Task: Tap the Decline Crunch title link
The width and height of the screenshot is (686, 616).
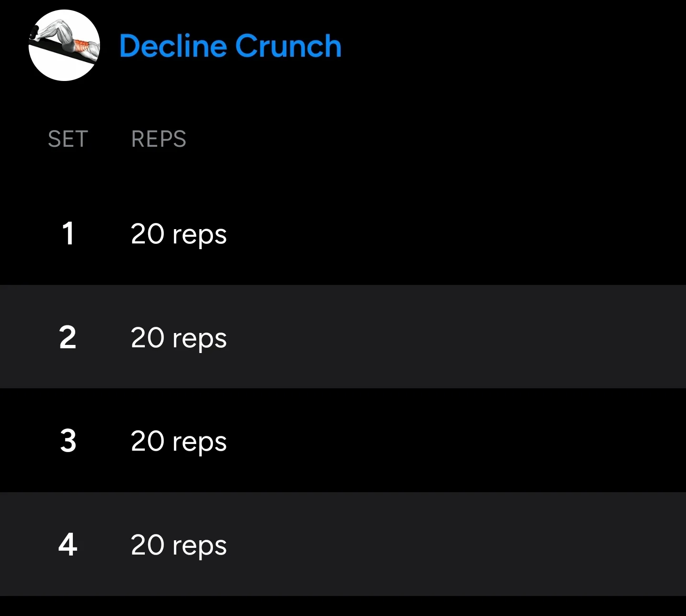Action: [230, 46]
